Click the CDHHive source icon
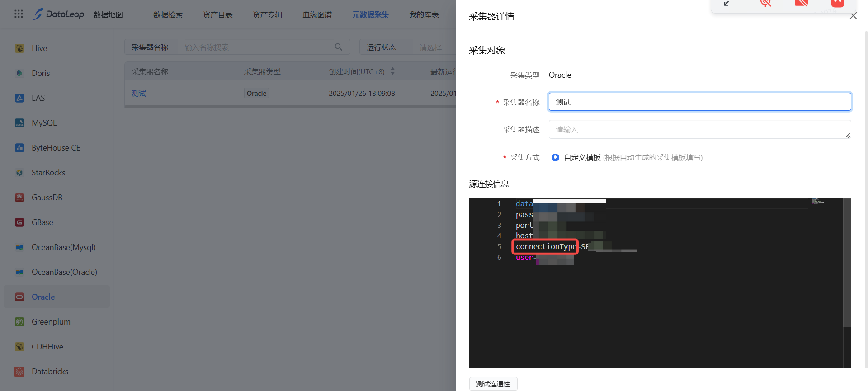Image resolution: width=868 pixels, height=391 pixels. pos(19,347)
